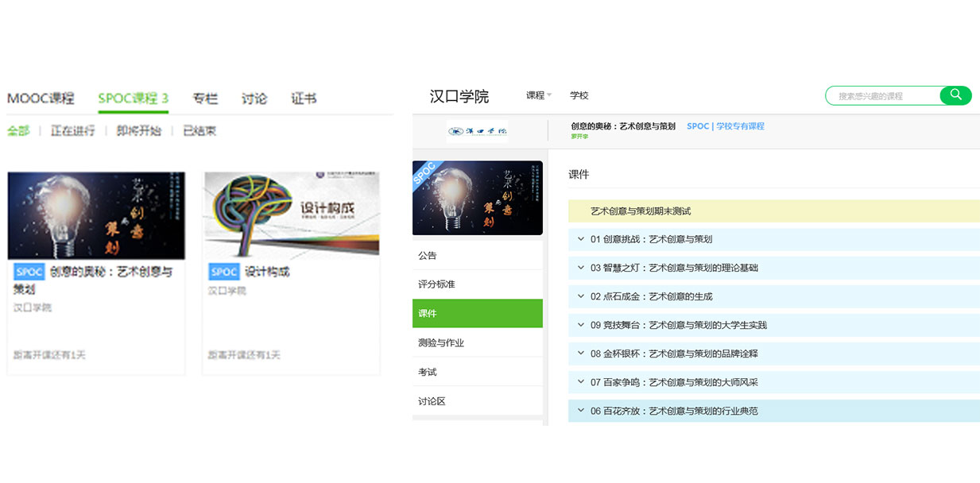Select the SPOC课程 3 tab
This screenshot has height=483, width=980.
pyautogui.click(x=134, y=99)
